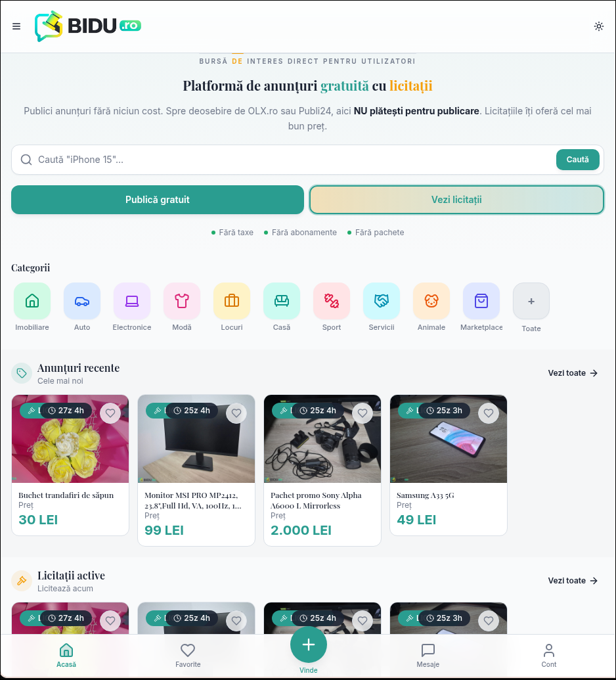Click the Modă category icon

tap(181, 300)
